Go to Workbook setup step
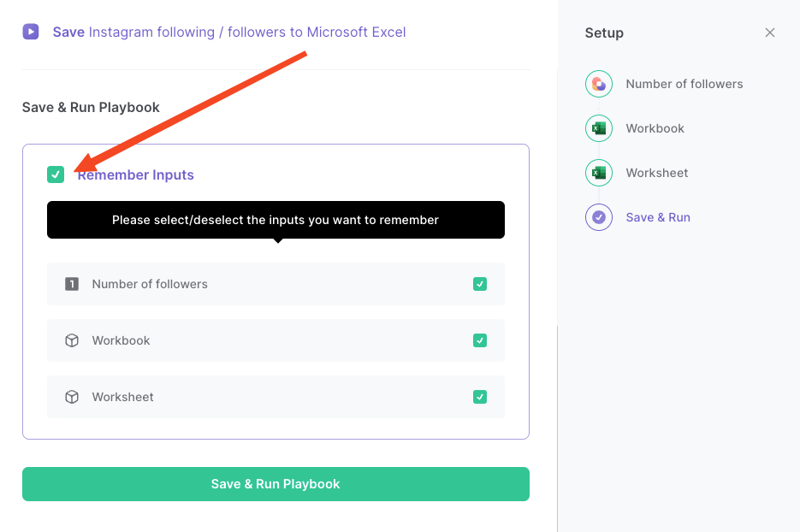Viewport: 800px width, 532px height. click(655, 128)
